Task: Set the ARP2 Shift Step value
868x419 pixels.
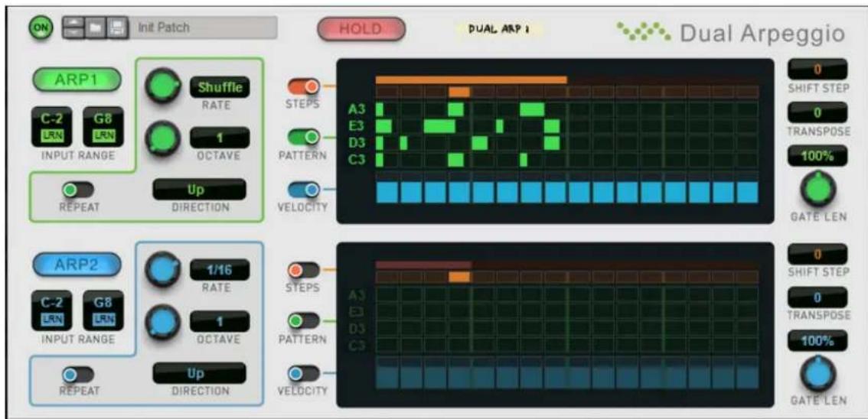Action: click(x=817, y=255)
